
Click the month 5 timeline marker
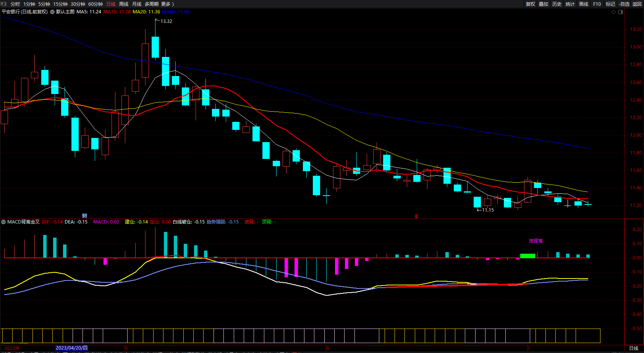point(126,348)
